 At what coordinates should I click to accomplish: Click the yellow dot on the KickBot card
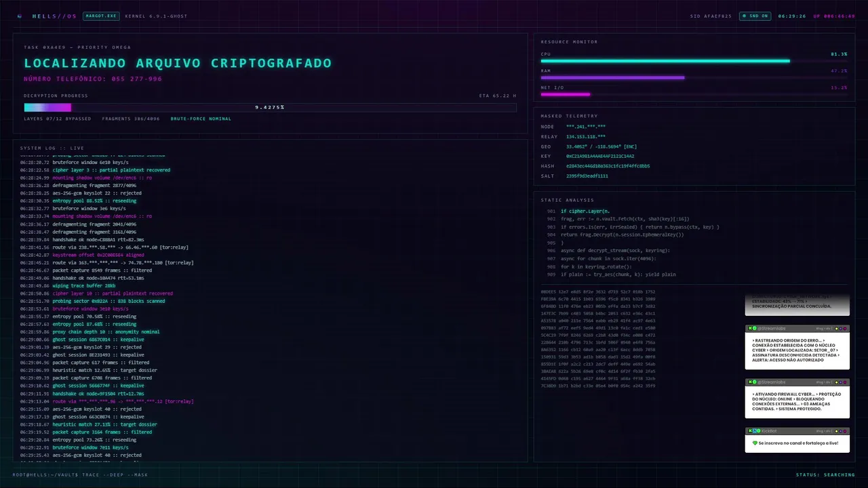click(x=837, y=431)
